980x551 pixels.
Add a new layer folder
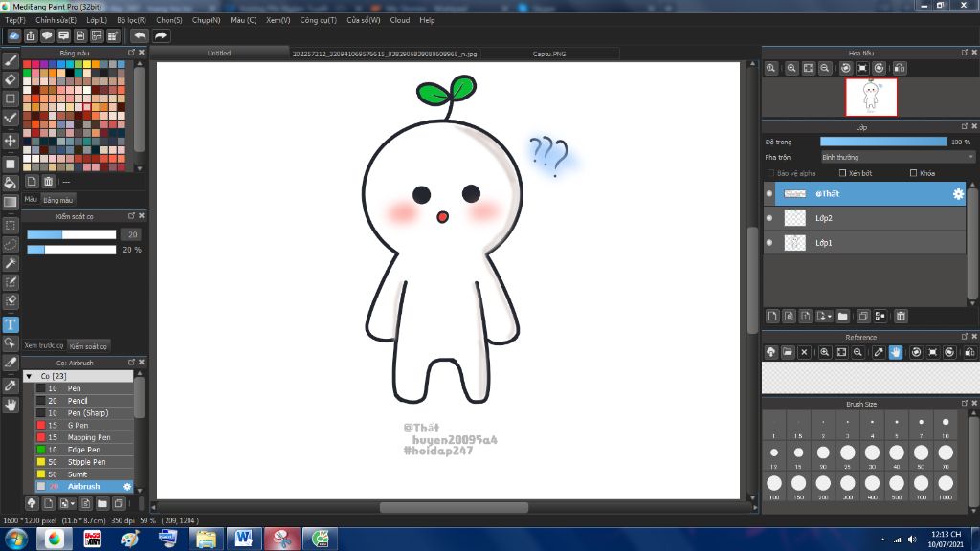click(842, 316)
